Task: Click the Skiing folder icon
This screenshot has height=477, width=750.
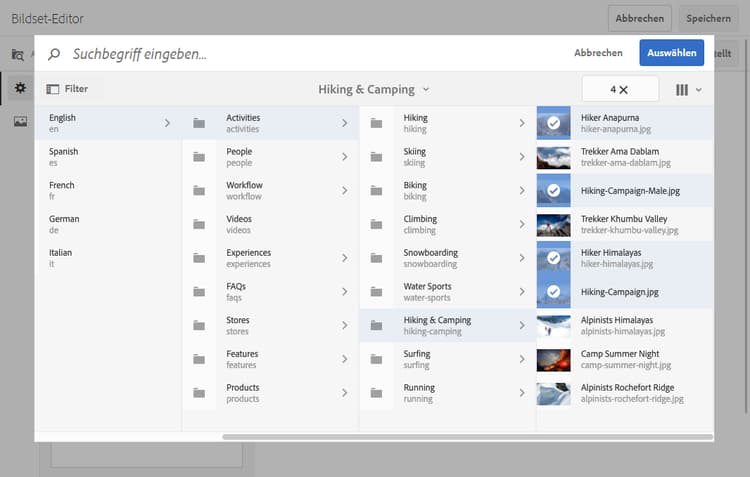Action: click(376, 157)
